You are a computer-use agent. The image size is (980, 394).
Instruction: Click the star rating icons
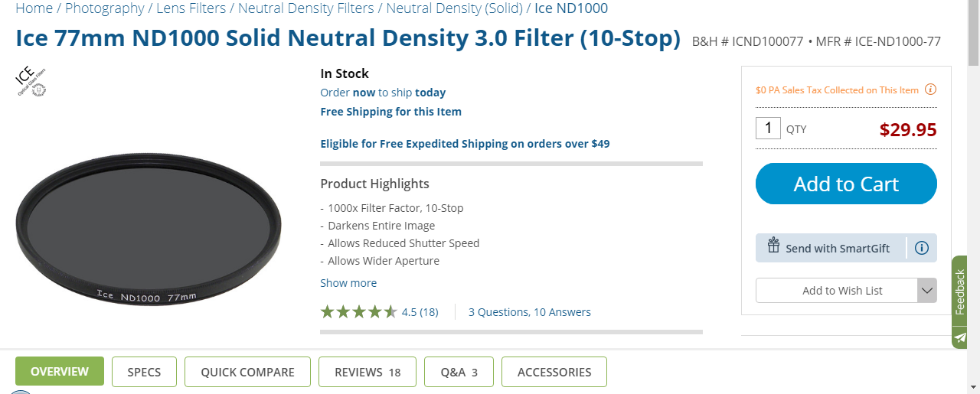pyautogui.click(x=358, y=312)
